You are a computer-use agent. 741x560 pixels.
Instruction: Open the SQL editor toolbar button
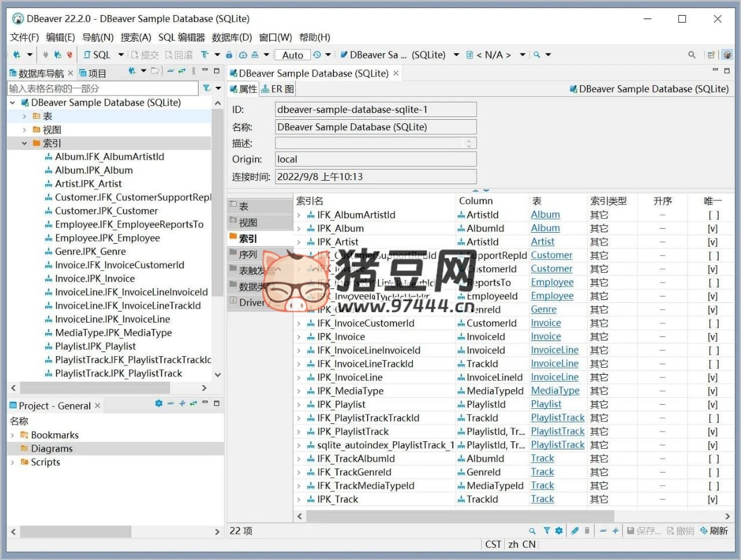[97, 55]
